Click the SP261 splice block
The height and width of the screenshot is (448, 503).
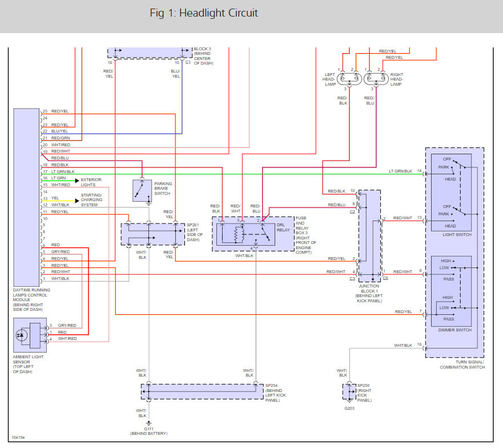(152, 234)
